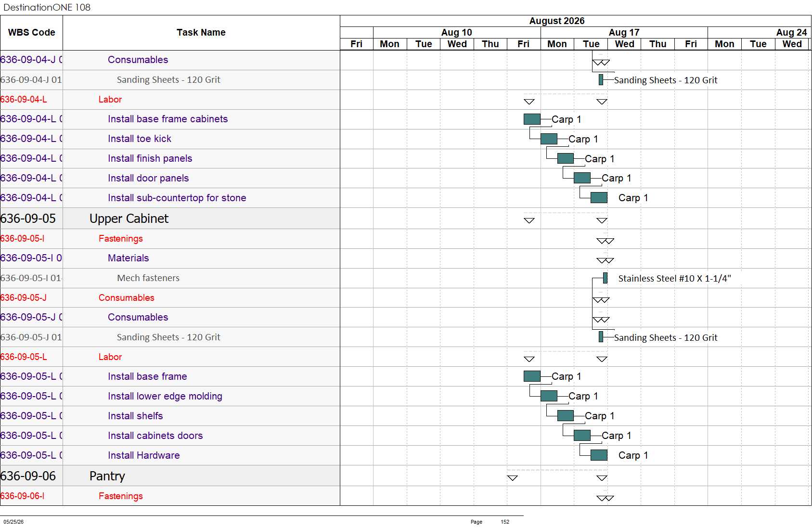Select the WBS Code column header
Viewport: 812px width, 528px height.
click(31, 33)
